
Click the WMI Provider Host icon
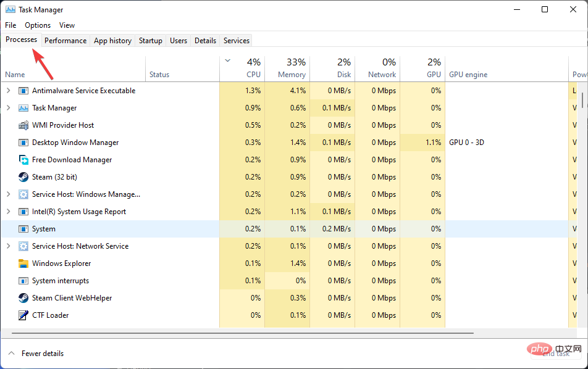point(23,125)
